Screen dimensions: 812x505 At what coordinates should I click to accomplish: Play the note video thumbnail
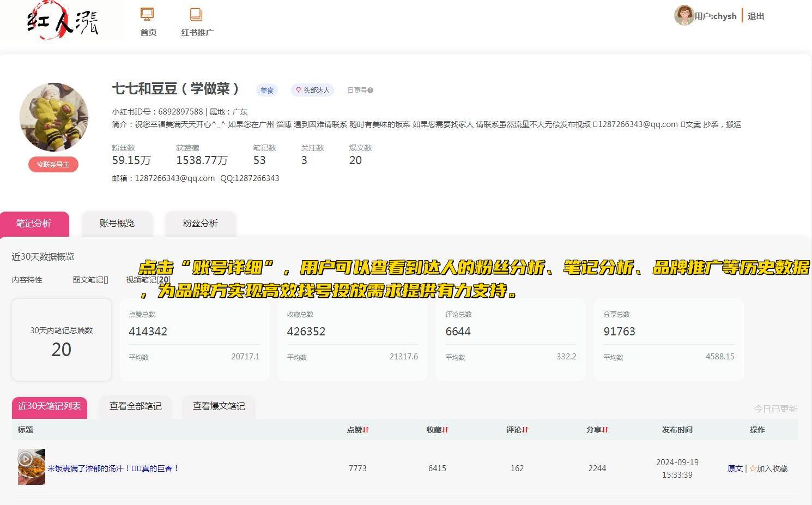point(32,467)
